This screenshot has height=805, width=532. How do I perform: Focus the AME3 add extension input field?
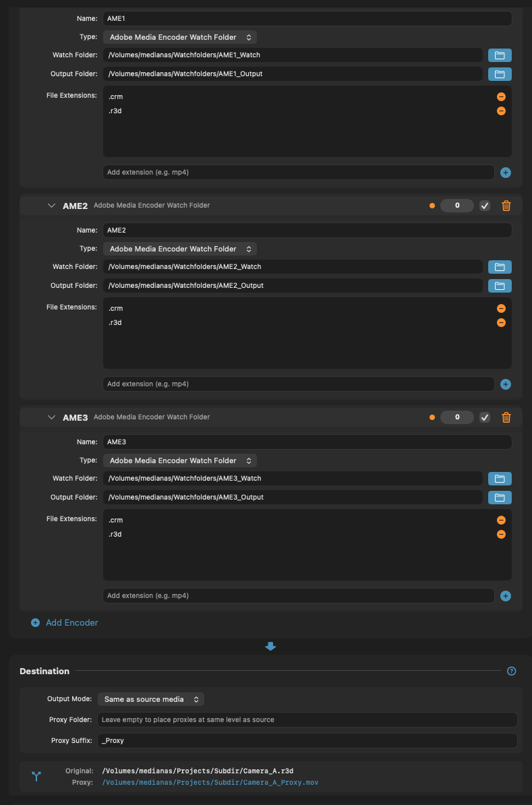(297, 595)
